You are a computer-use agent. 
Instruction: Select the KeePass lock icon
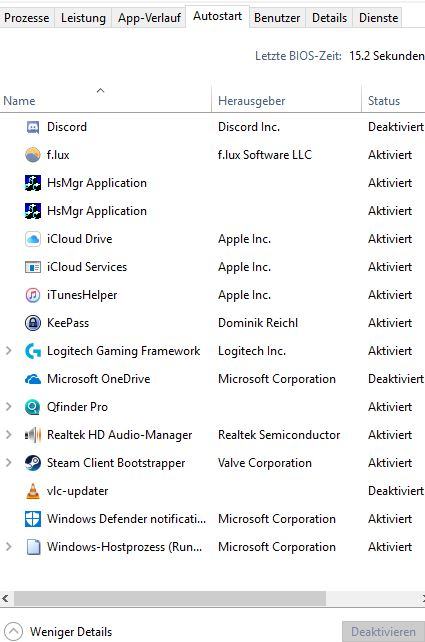[x=33, y=323]
